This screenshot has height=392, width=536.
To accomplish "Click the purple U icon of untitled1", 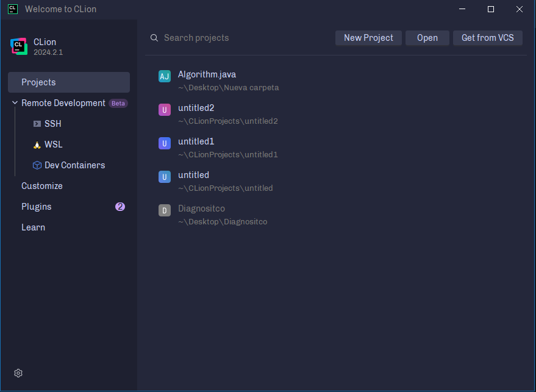I will tap(165, 143).
